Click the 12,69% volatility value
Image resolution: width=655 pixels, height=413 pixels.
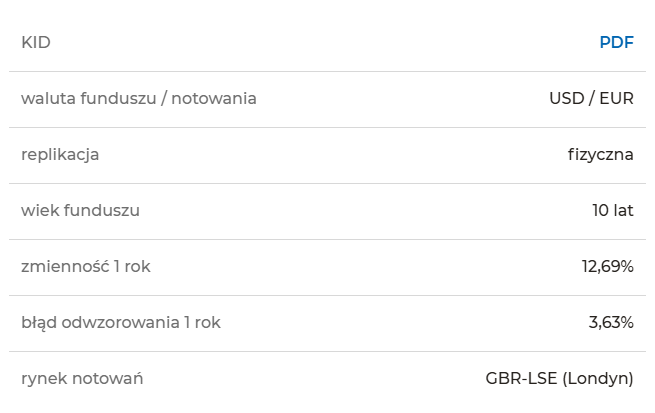(608, 266)
